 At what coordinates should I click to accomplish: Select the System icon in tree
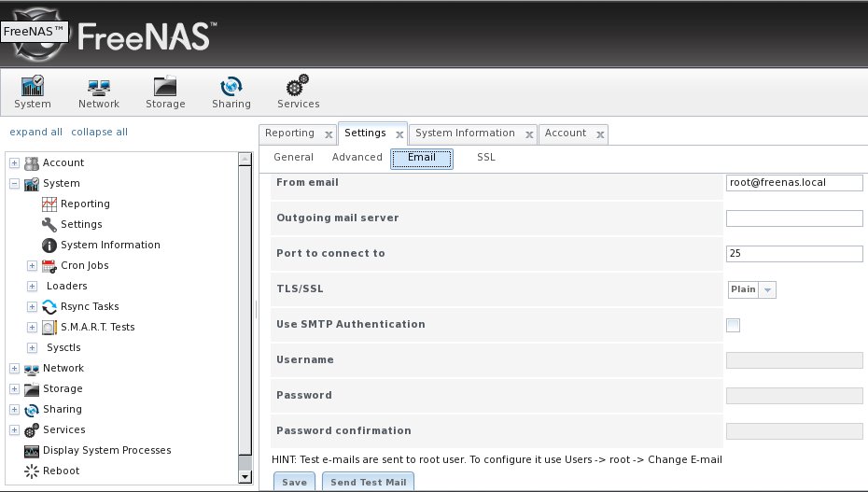32,183
